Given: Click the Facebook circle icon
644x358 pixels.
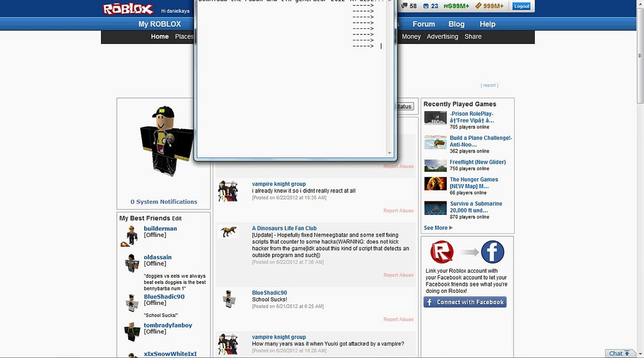Looking at the screenshot, I should pyautogui.click(x=492, y=252).
